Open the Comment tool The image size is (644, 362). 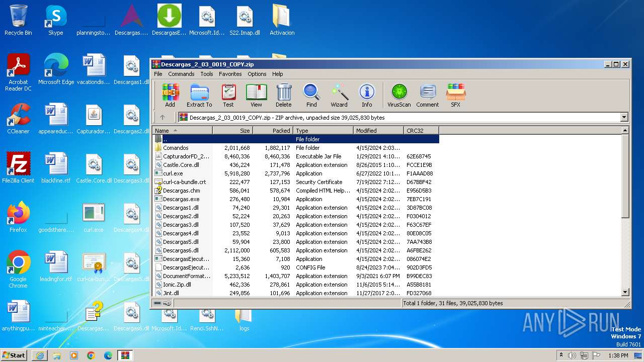tap(428, 96)
